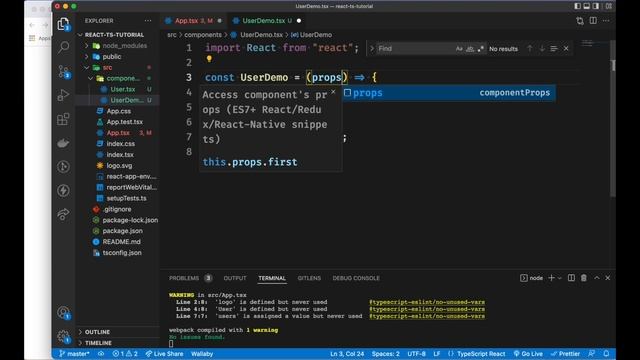Open launch profile dropdown next to plus

pos(560,278)
